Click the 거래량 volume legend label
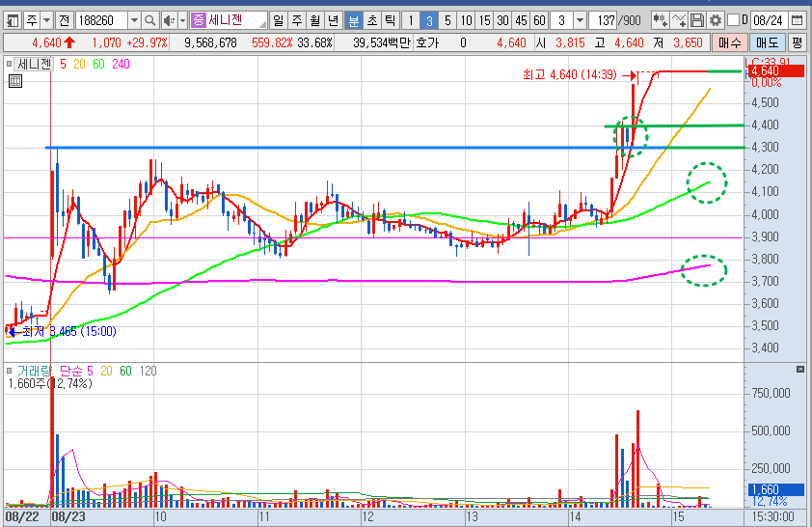The height and width of the screenshot is (527, 812). pos(34,371)
